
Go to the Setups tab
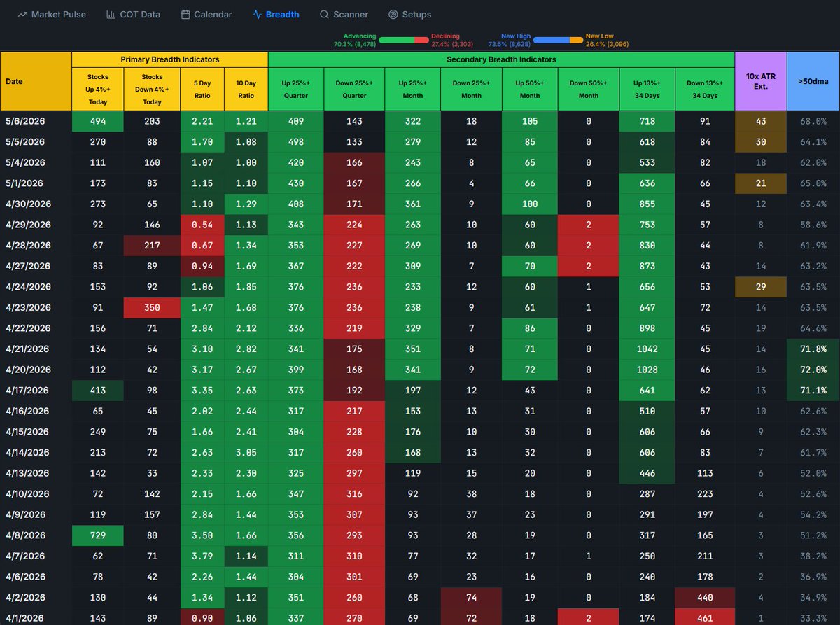409,14
